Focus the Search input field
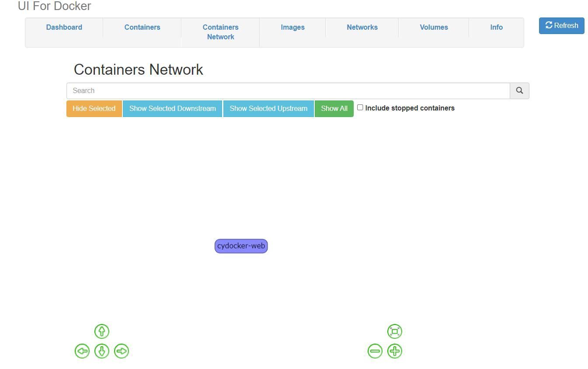This screenshot has height=369, width=588. (x=288, y=91)
